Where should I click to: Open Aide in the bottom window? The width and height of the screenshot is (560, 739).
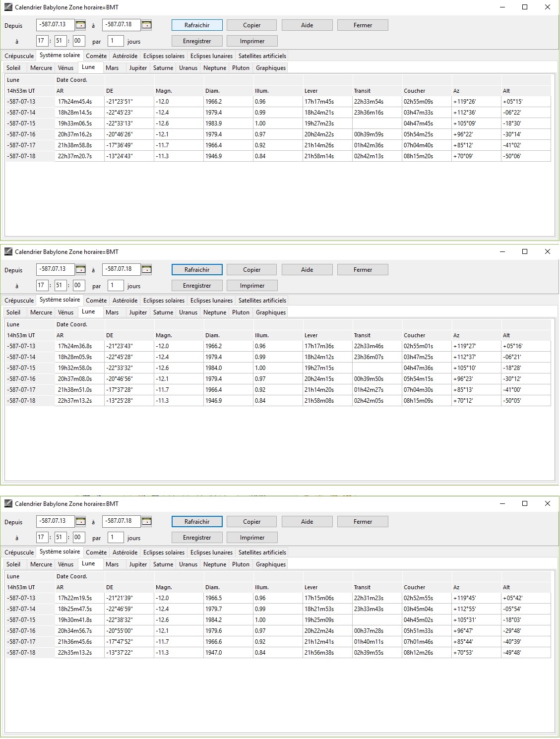[307, 521]
